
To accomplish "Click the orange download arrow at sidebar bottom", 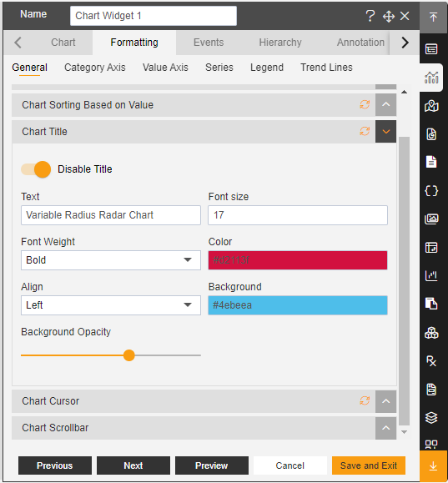I will (433, 466).
